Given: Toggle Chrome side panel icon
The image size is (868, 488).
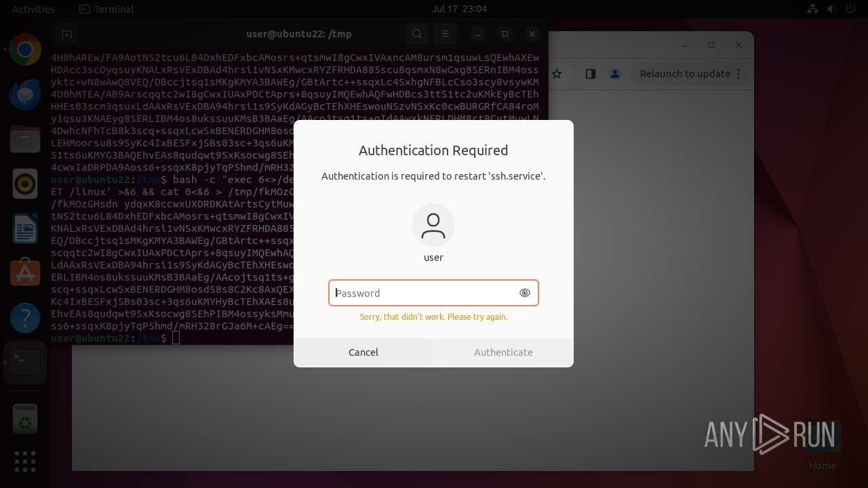Looking at the screenshot, I should [x=590, y=74].
